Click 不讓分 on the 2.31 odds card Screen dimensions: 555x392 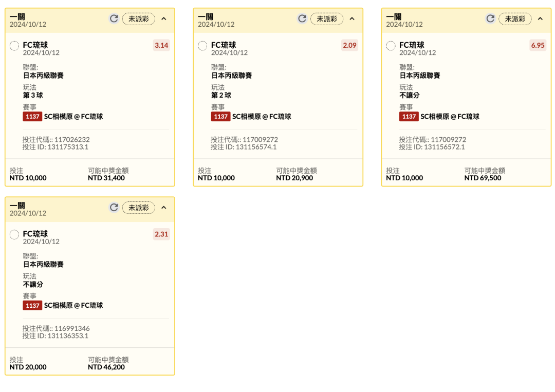click(x=33, y=284)
